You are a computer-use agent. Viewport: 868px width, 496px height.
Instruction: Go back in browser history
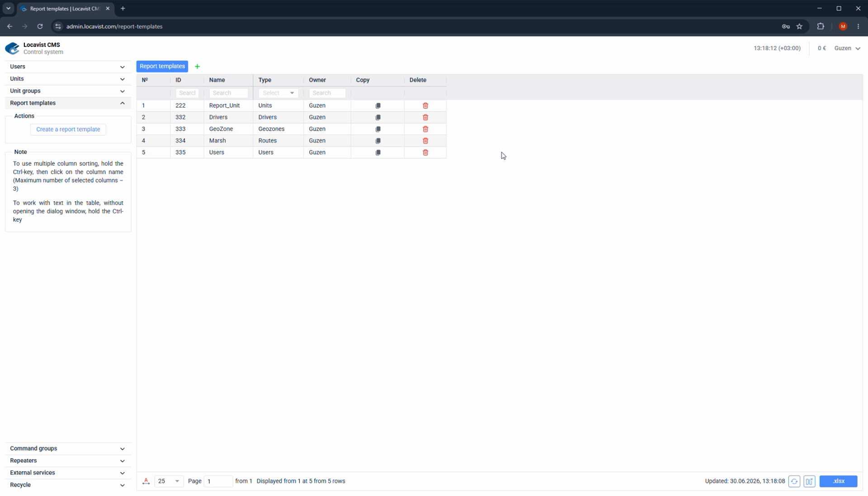9,27
